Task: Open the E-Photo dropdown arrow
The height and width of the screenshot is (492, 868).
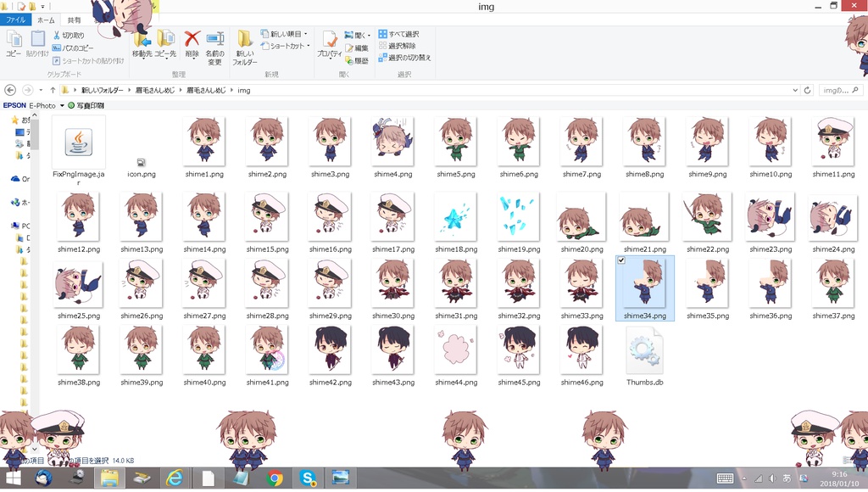Action: (62, 105)
